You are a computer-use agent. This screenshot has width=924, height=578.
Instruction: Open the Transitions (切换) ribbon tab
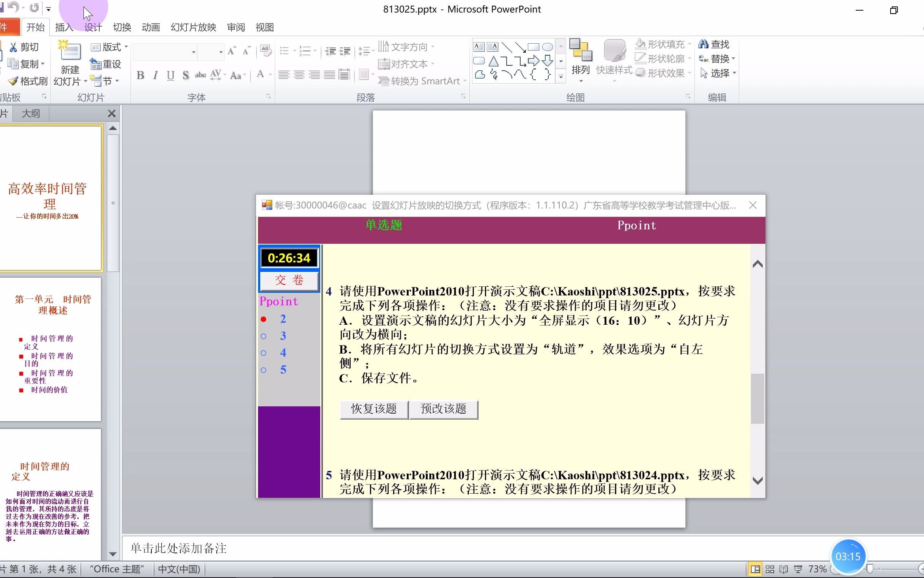pyautogui.click(x=122, y=27)
